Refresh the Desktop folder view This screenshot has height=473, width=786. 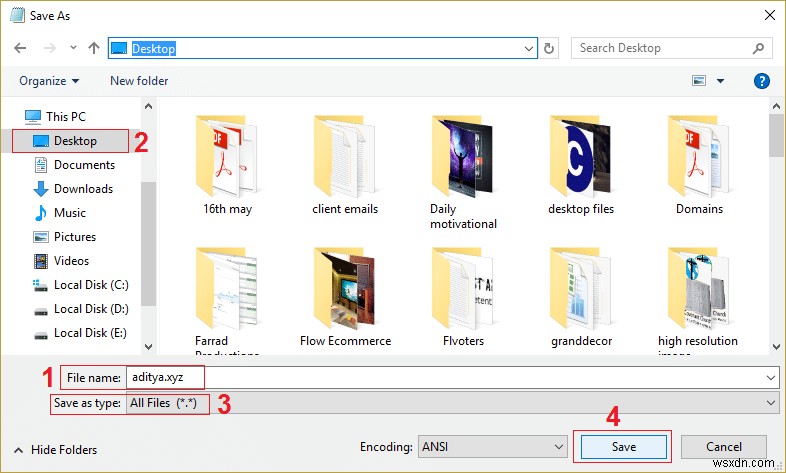(549, 48)
